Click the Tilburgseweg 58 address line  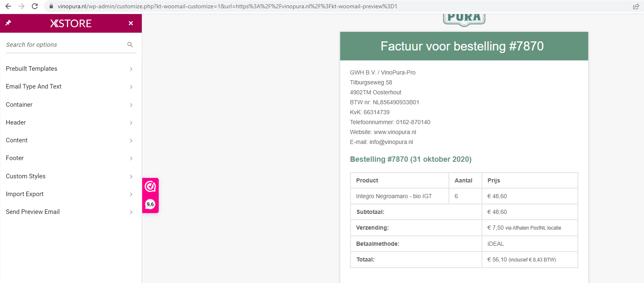371,82
